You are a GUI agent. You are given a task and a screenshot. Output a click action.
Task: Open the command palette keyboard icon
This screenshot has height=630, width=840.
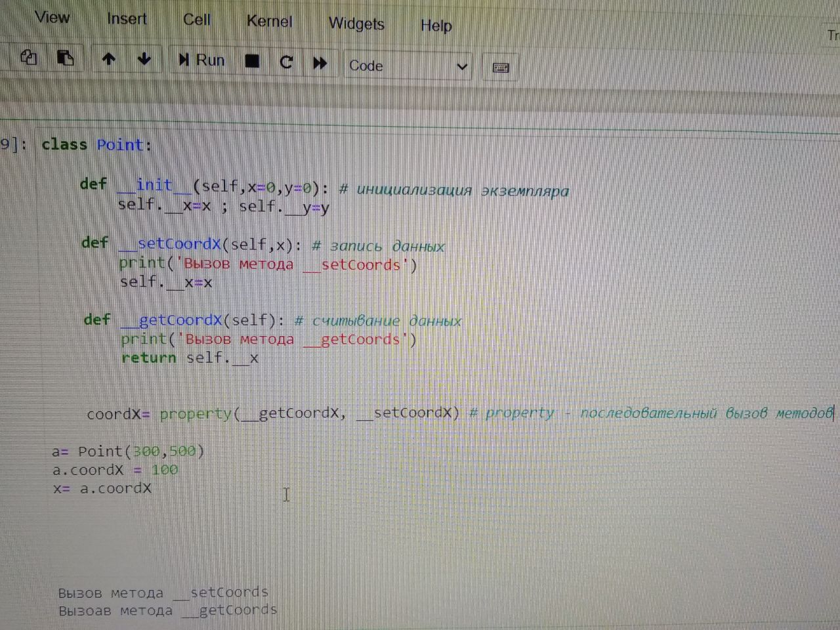(x=501, y=68)
